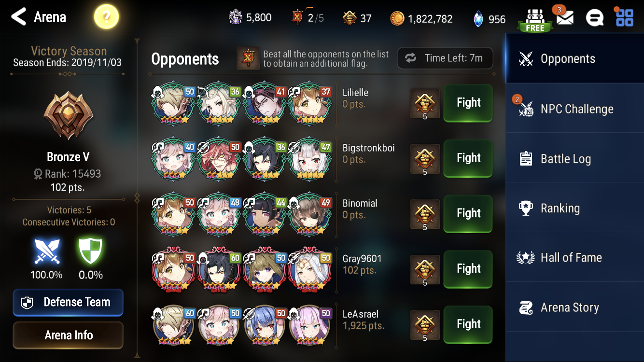Open the Hall of Fame tab
644x362 pixels.
pyautogui.click(x=574, y=258)
